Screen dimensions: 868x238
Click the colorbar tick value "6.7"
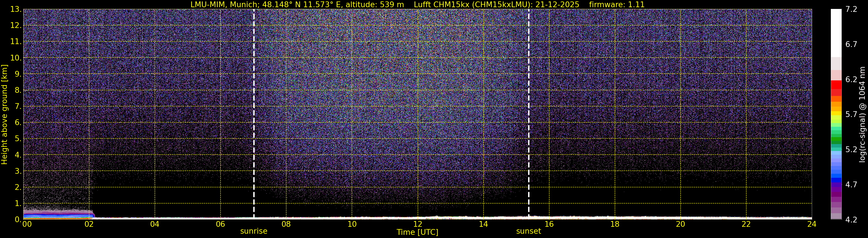[851, 44]
